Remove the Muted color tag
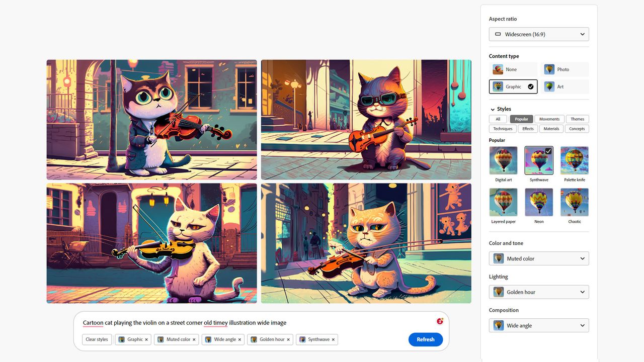644x362 pixels. tap(194, 339)
